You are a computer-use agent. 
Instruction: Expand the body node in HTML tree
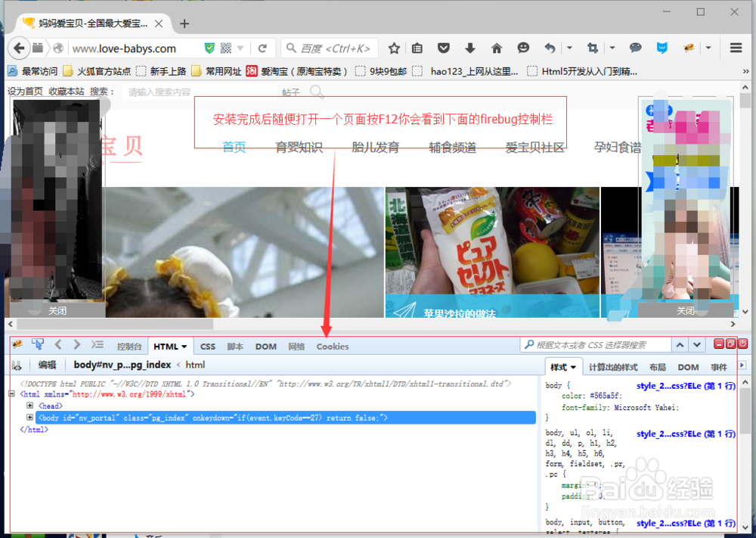(x=30, y=418)
